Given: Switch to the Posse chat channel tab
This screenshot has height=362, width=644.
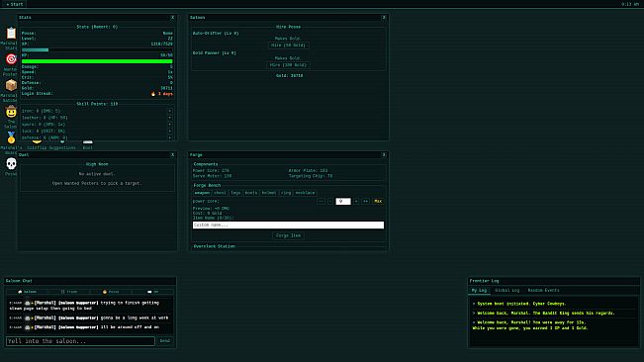Looking at the screenshot, I should tap(111, 292).
